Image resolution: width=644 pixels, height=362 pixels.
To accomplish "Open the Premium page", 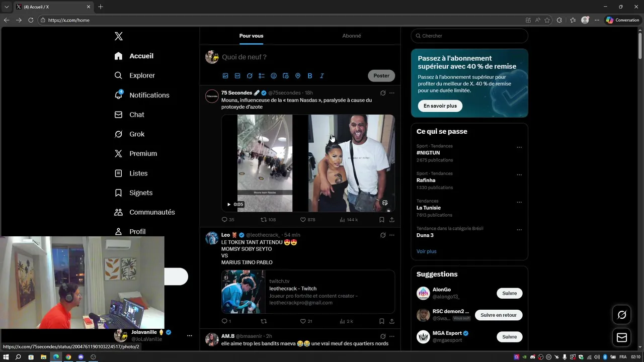I will coord(136,153).
